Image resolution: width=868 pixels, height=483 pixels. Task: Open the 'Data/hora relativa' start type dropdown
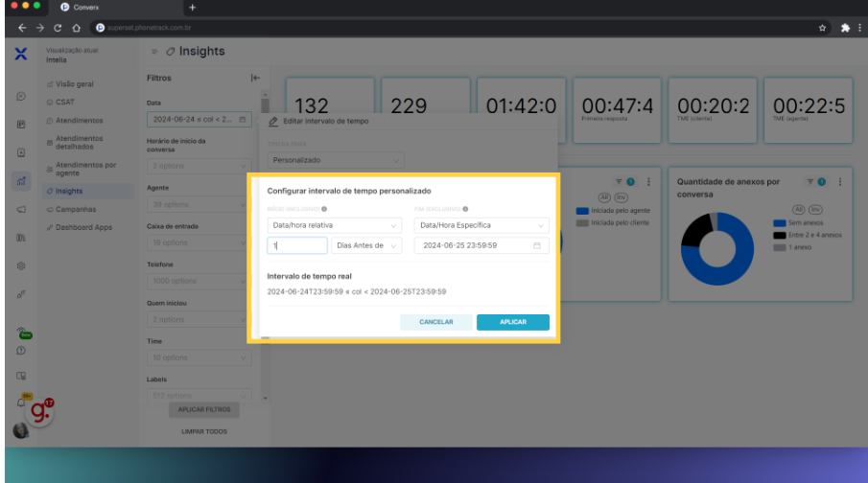click(x=334, y=226)
